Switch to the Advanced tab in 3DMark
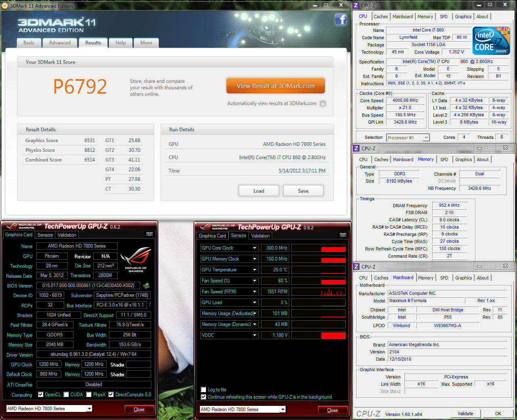 (x=60, y=43)
